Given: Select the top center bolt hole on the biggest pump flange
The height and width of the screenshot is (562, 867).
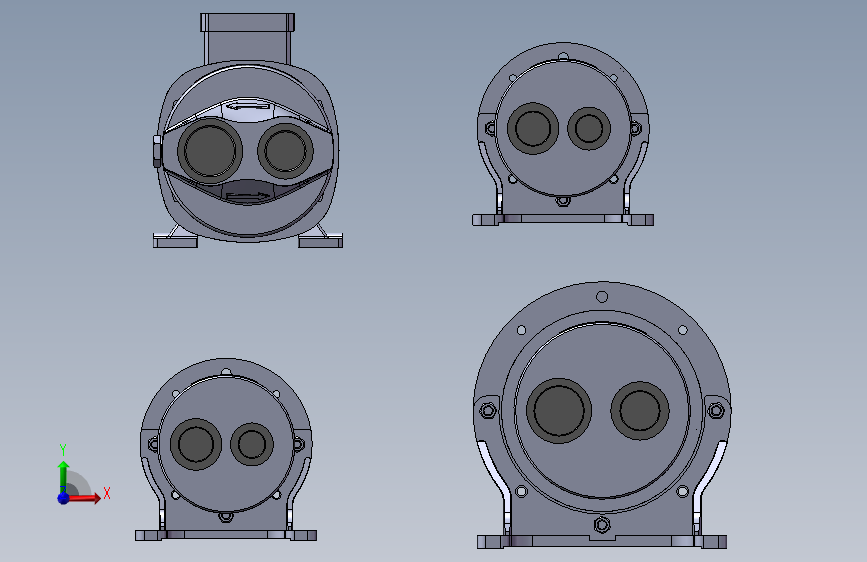Looking at the screenshot, I should [x=602, y=297].
